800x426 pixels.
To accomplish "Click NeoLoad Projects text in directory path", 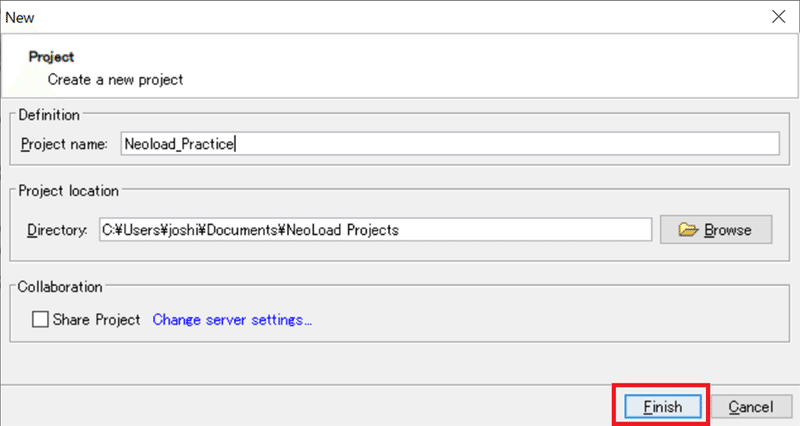I will coord(342,230).
